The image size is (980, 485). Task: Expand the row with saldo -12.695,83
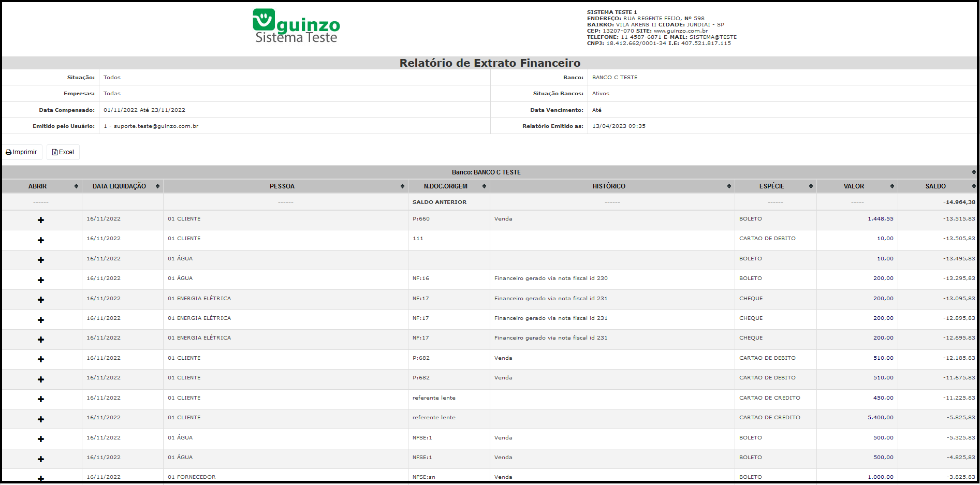pyautogui.click(x=41, y=340)
